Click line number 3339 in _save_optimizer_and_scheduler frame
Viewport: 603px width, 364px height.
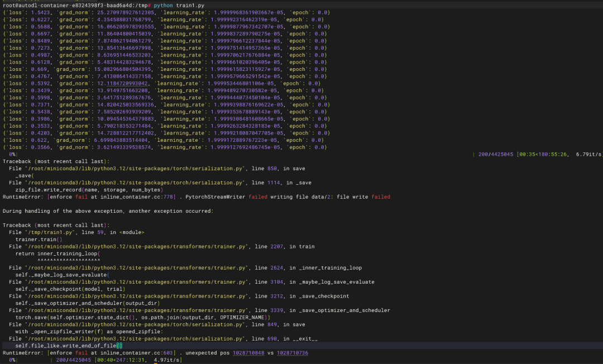point(276,310)
